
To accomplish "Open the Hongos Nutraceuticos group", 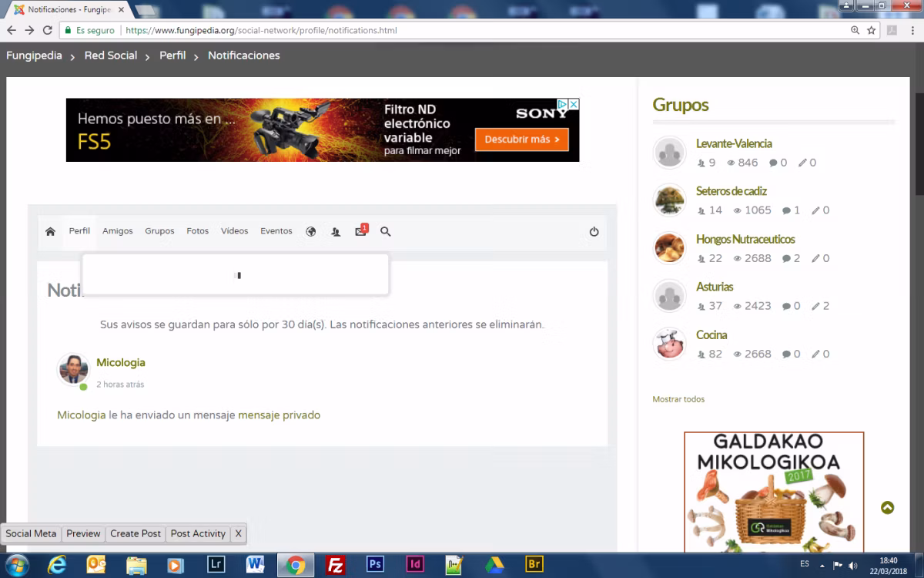I will 745,239.
